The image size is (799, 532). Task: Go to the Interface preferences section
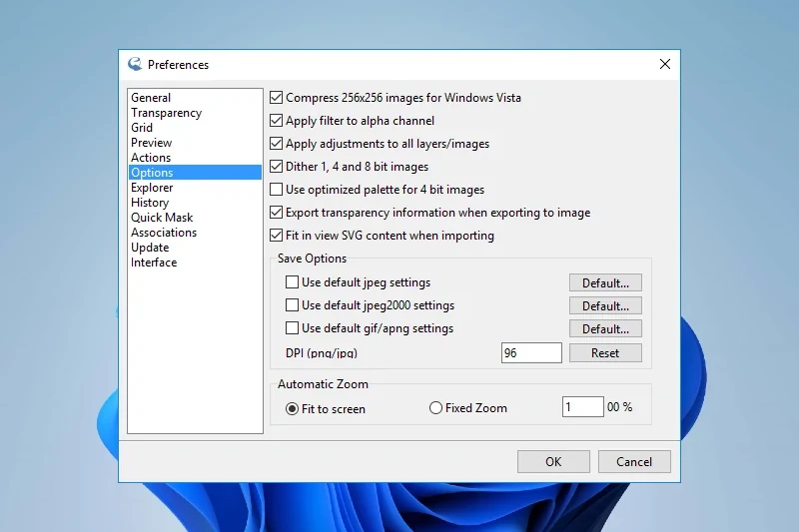pos(154,263)
